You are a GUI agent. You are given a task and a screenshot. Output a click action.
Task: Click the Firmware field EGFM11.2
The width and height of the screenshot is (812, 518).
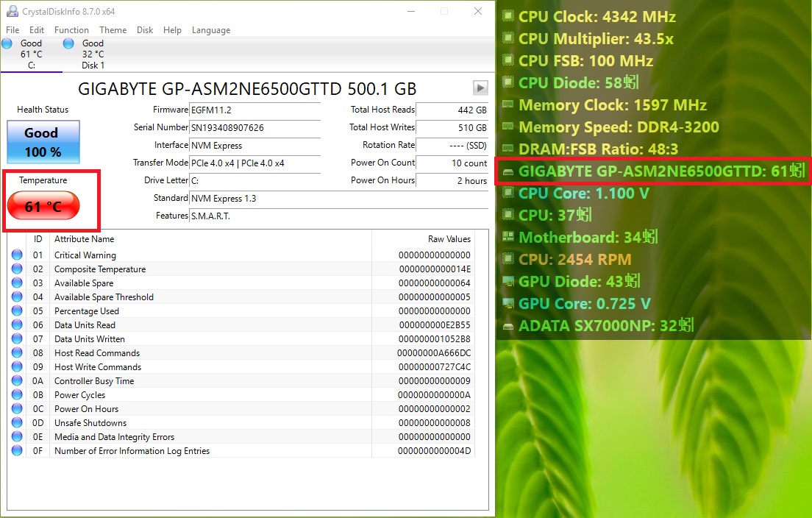point(255,110)
